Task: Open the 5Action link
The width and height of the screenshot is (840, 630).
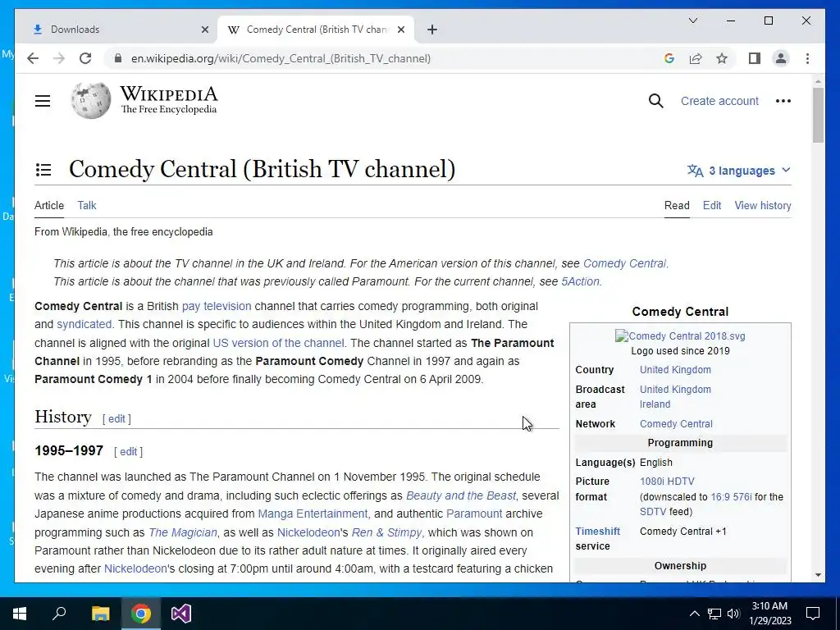Action: (x=580, y=281)
